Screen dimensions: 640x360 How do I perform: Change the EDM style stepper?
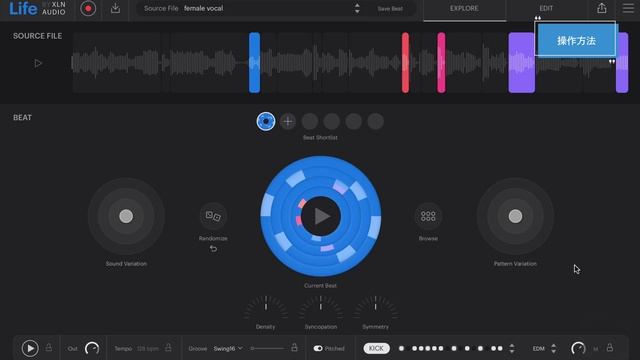pyautogui.click(x=553, y=348)
